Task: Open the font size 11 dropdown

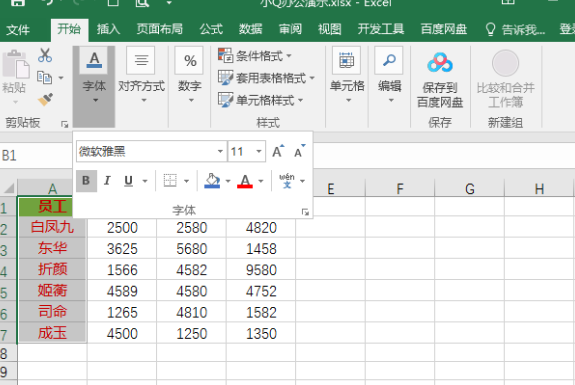Action: pos(259,151)
